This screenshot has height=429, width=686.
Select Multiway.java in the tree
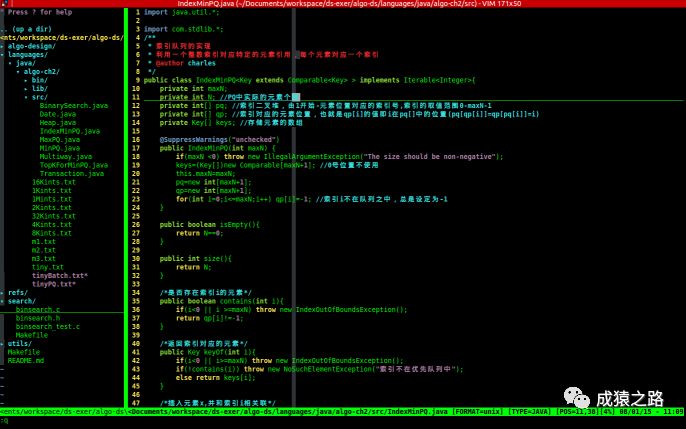tap(66, 157)
